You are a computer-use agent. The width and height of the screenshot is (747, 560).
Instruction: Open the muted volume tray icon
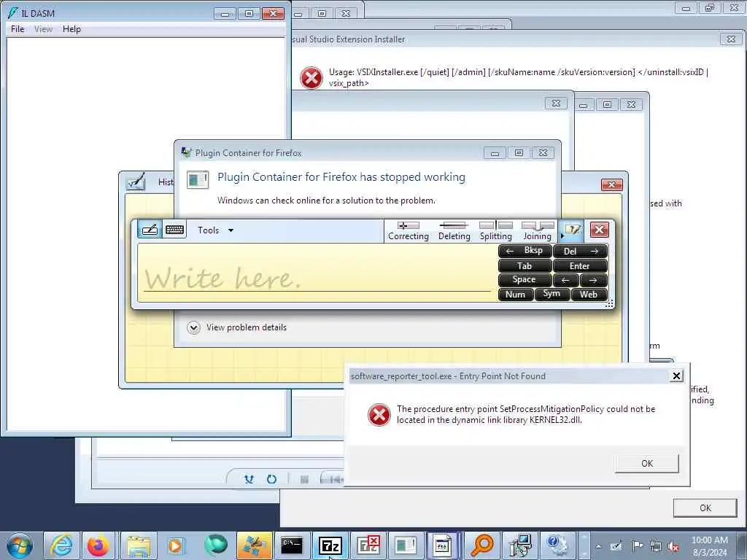click(x=673, y=546)
